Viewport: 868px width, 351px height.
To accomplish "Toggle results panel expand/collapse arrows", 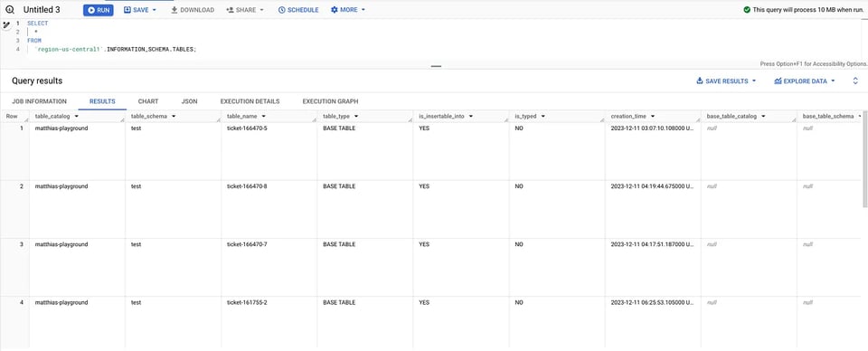I will click(855, 81).
